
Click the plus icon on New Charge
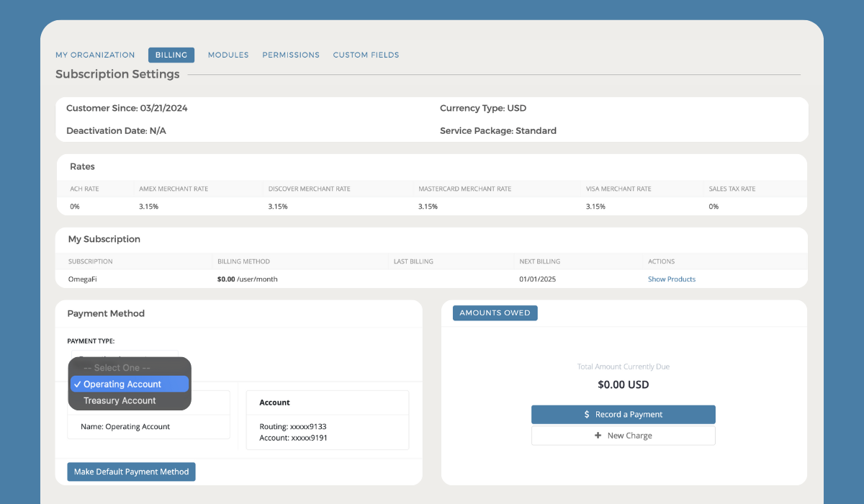coord(598,436)
